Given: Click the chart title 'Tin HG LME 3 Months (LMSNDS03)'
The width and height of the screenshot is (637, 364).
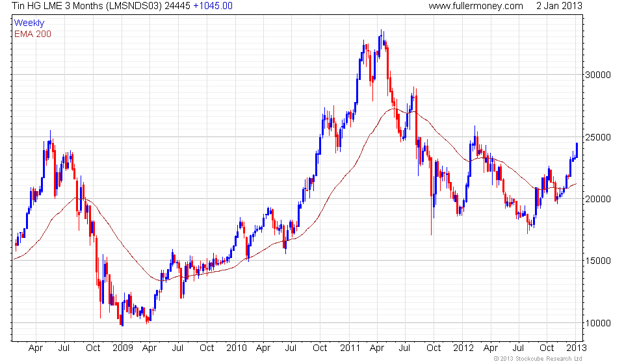Looking at the screenshot, I should pos(86,6).
